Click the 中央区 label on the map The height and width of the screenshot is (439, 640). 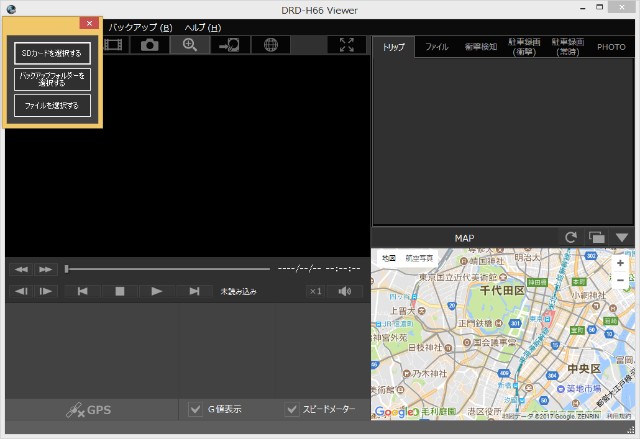tap(584, 369)
